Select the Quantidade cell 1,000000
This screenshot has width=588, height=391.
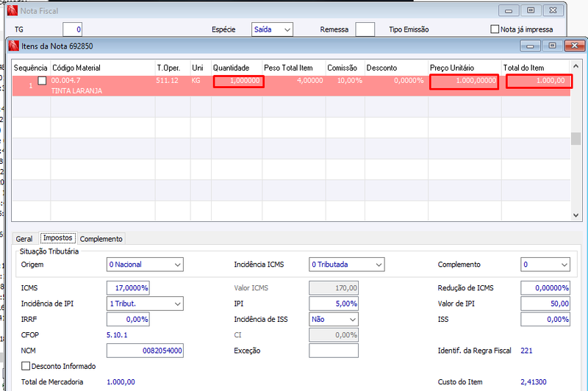click(239, 81)
